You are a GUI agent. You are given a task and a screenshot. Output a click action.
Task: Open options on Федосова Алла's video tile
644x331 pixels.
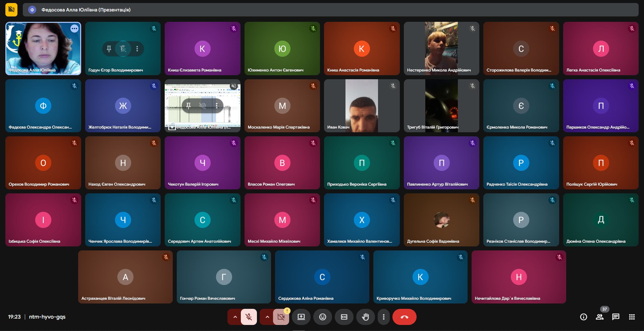74,29
